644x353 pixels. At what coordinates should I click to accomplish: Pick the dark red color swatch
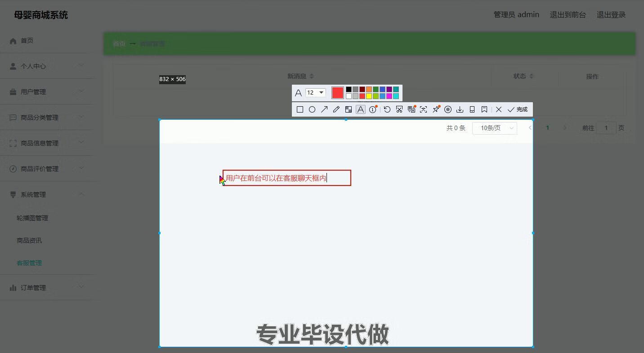click(x=362, y=89)
